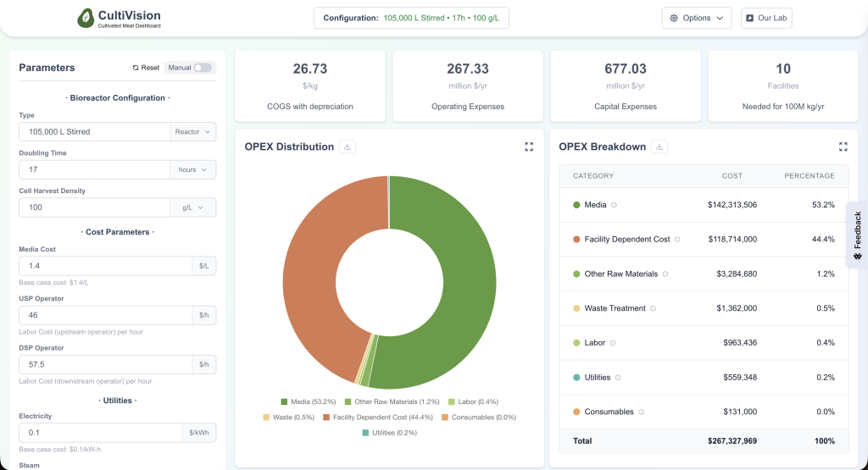Download the OPEX Breakdown table
Screen dimensions: 868x470
click(x=660, y=147)
